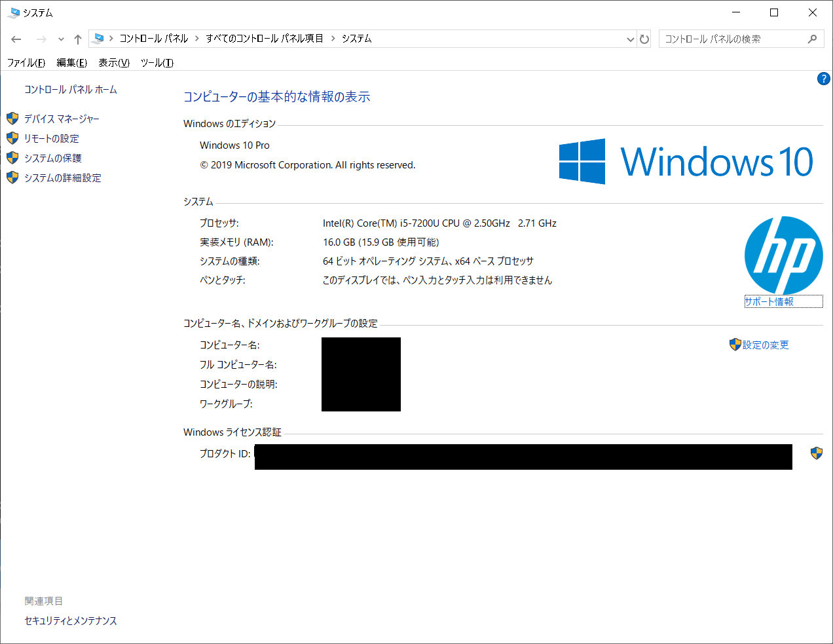Open the ツール(T) menu
833x644 pixels.
156,62
